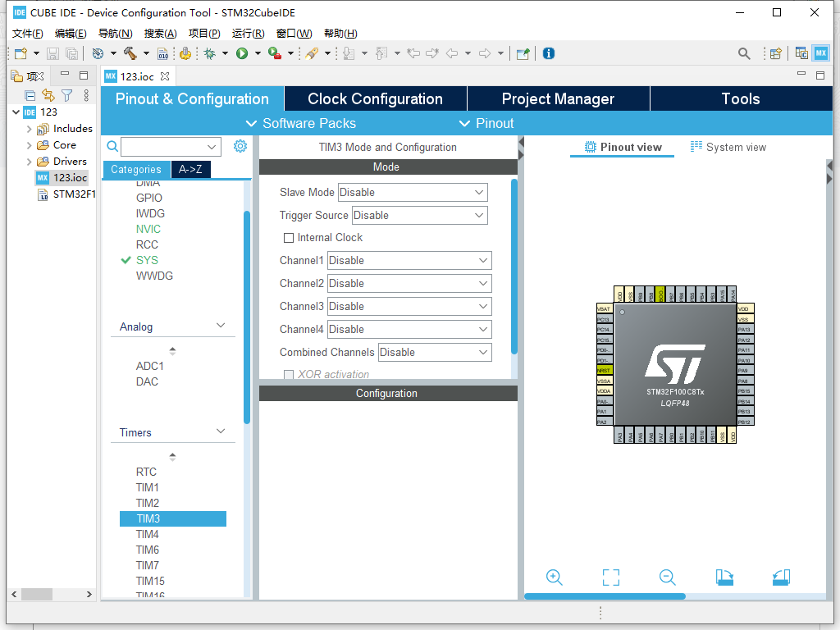Click the Debug bug icon
The image size is (840, 630).
click(209, 53)
